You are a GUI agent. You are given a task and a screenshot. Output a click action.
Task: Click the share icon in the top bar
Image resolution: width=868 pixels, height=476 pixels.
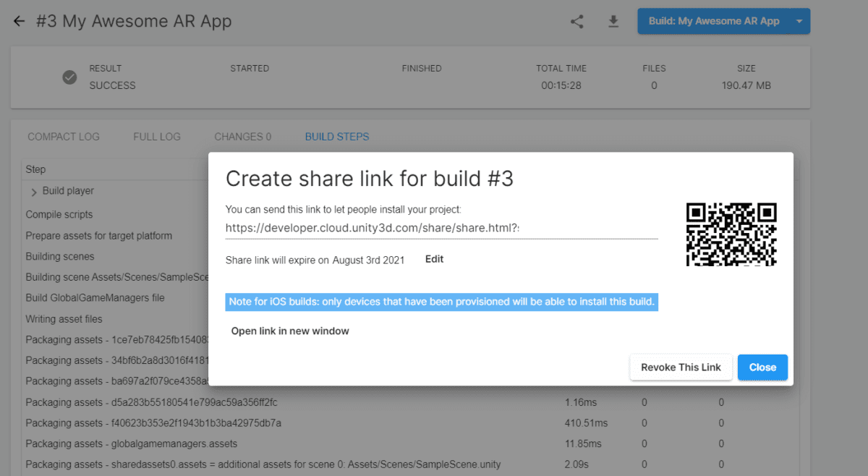[x=576, y=22]
